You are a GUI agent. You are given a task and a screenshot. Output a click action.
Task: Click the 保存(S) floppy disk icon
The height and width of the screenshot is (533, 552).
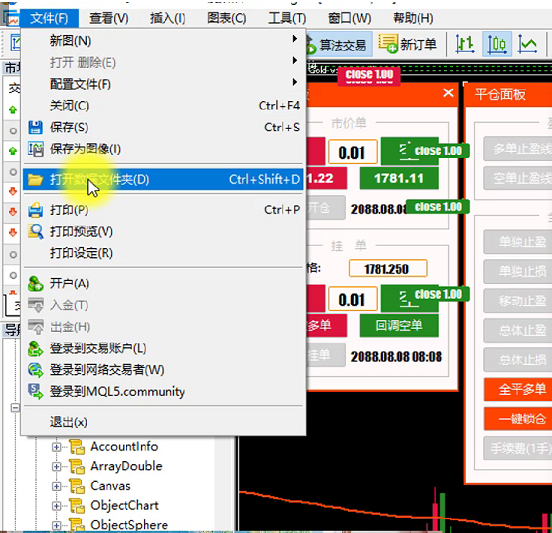click(35, 127)
